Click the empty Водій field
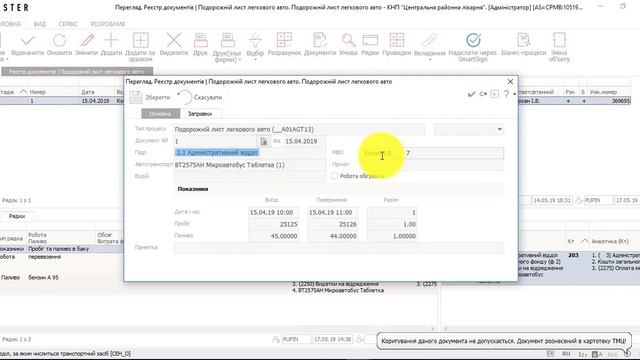Screen dimensions: 640x360 pos(249,176)
